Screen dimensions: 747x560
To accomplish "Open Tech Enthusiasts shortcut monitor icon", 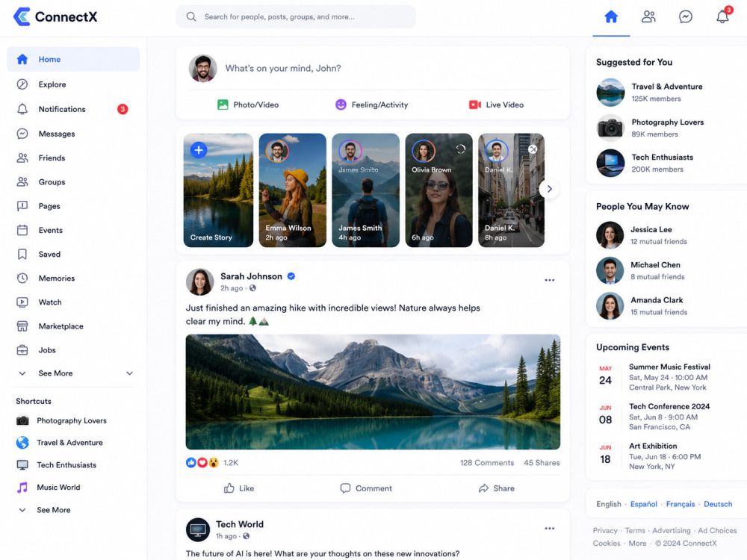I will coord(22,464).
